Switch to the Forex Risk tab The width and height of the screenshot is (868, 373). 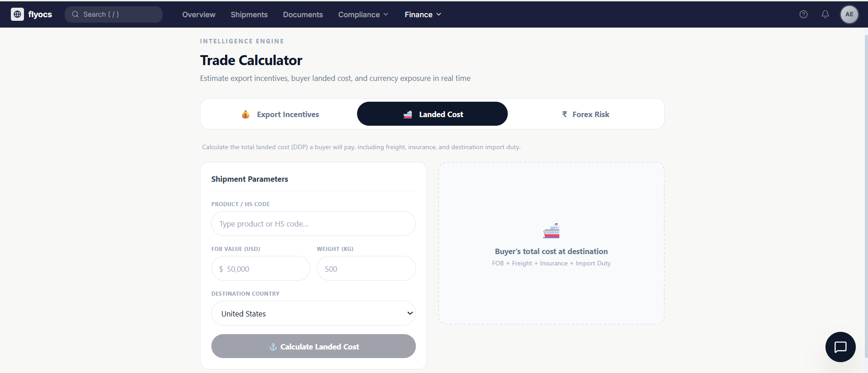click(x=586, y=114)
